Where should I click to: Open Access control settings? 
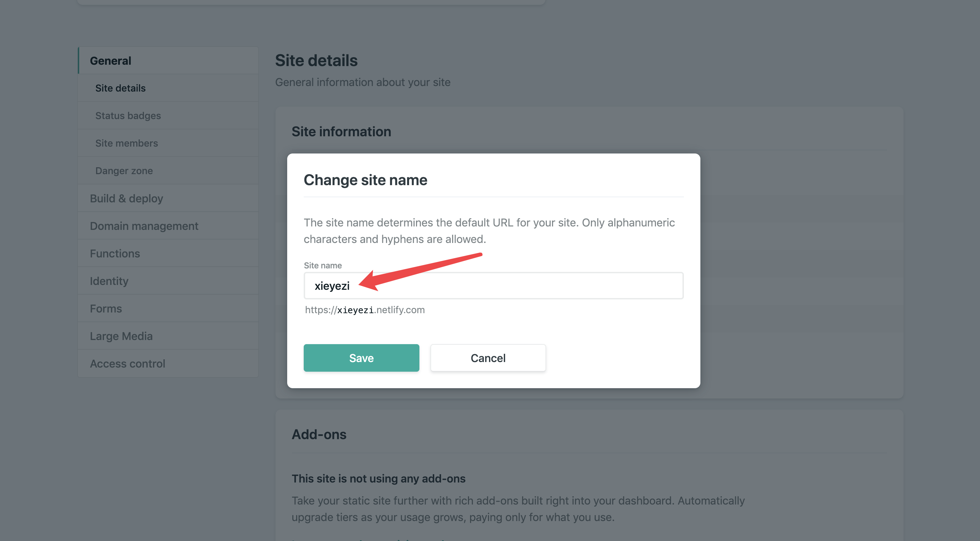pos(127,364)
